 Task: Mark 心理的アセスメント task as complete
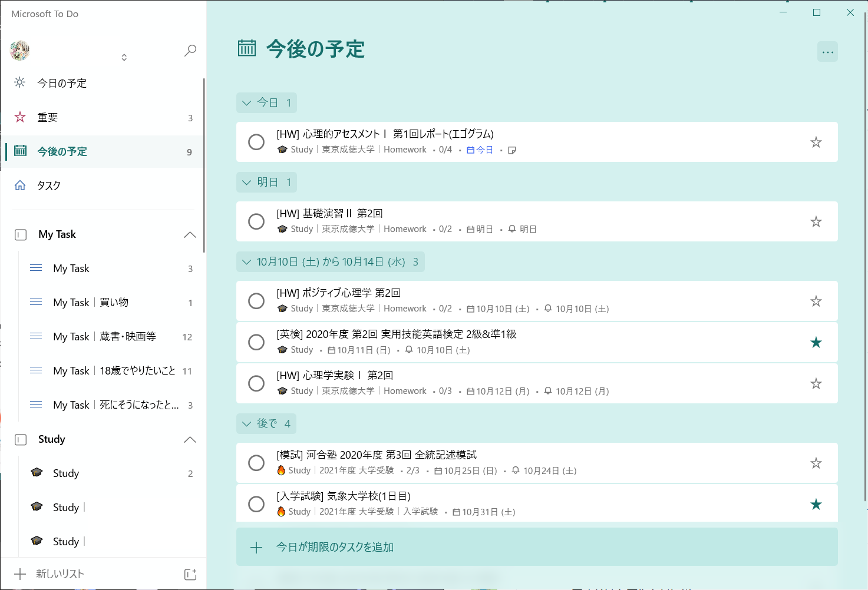(256, 142)
